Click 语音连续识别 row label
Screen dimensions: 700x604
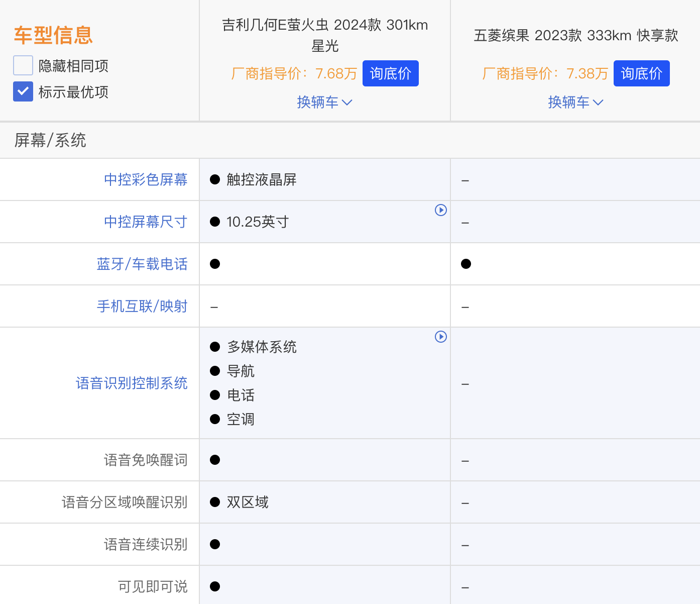click(x=146, y=544)
